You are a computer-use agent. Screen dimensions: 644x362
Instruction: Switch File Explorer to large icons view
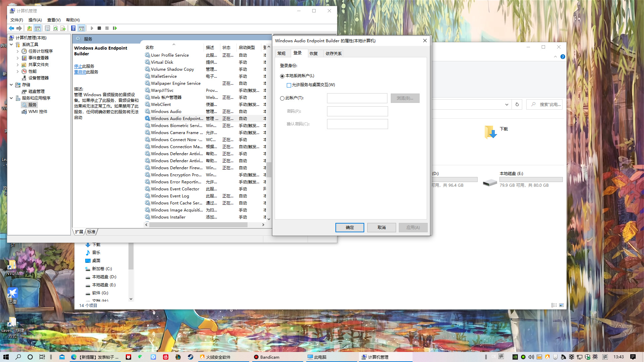click(561, 305)
